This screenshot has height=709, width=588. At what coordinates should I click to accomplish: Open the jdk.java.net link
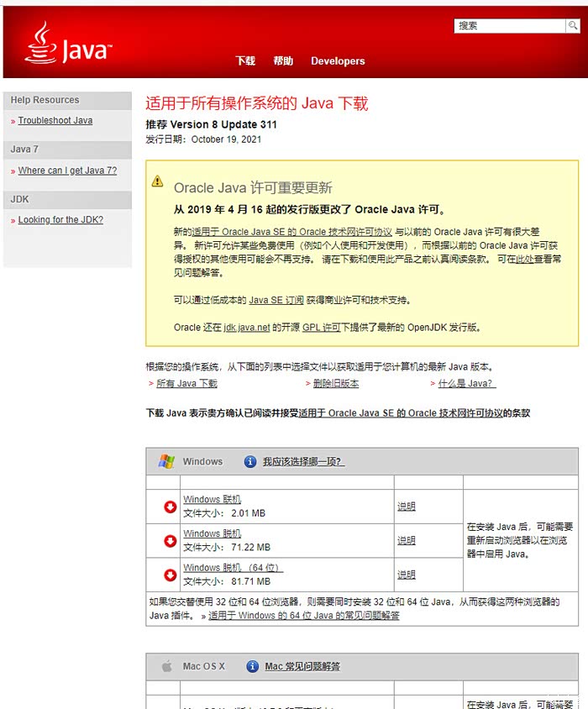click(x=246, y=328)
